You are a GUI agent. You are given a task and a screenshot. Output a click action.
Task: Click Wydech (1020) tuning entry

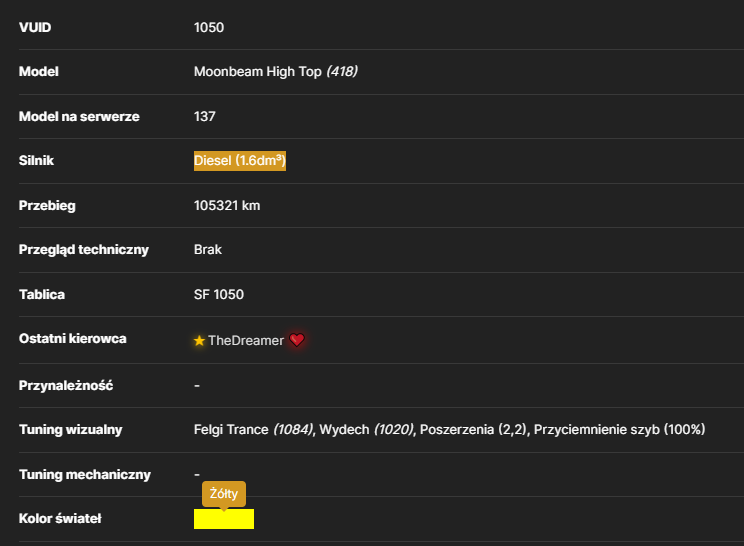click(x=366, y=430)
